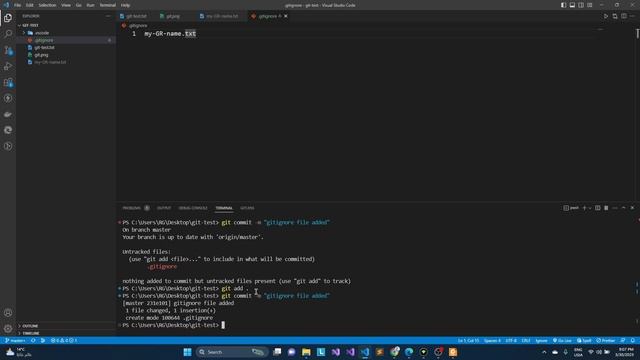Open the Docker whale icon view
Image resolution: width=640 pixels, height=360 pixels.
[8, 114]
